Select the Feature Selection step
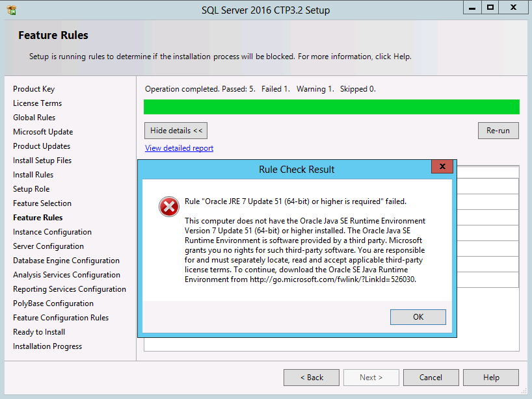 pyautogui.click(x=42, y=203)
